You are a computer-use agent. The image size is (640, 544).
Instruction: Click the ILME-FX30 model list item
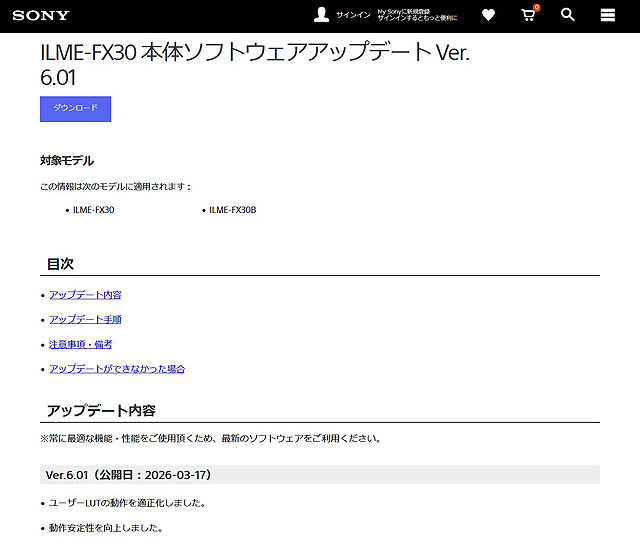click(x=93, y=210)
